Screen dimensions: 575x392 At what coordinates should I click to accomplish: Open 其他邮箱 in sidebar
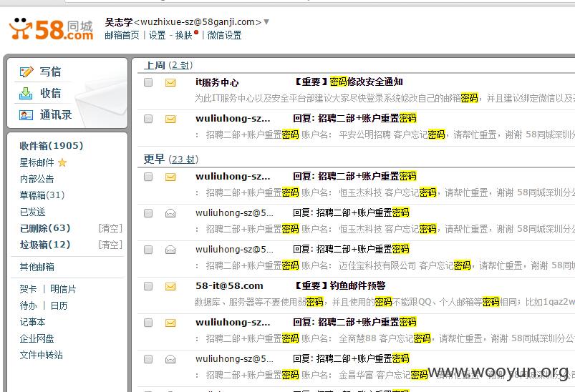37,267
